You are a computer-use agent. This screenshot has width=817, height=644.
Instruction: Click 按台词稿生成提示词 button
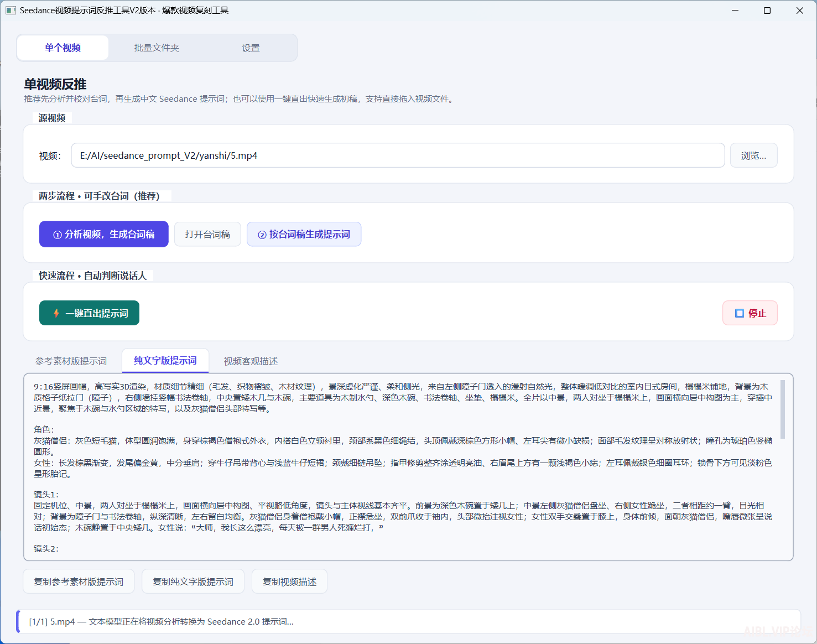click(304, 235)
